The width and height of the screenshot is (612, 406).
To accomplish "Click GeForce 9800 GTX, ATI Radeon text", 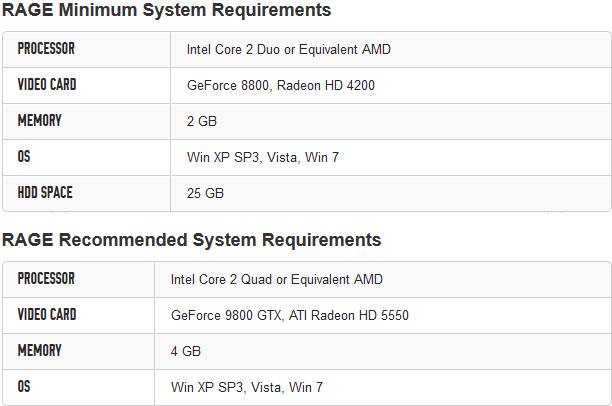I will point(290,315).
